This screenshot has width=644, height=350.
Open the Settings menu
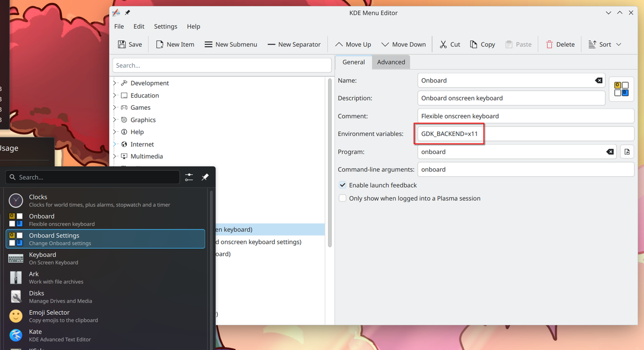(166, 26)
